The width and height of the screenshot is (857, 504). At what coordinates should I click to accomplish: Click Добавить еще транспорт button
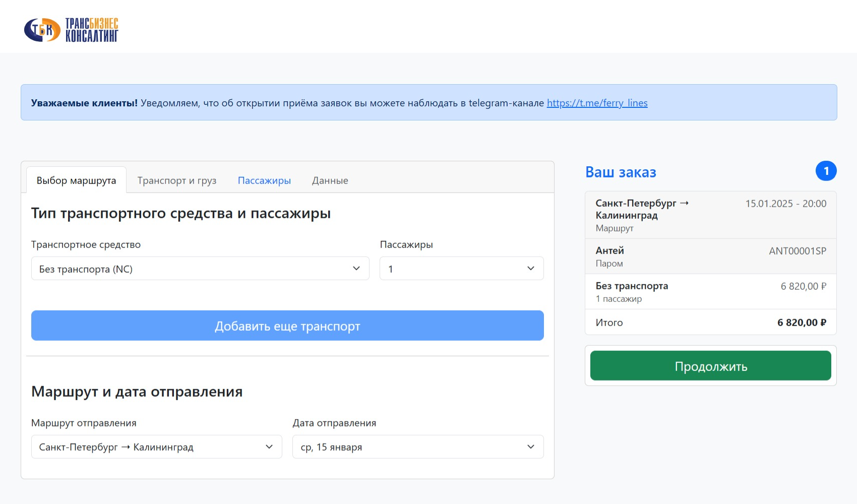(x=287, y=326)
